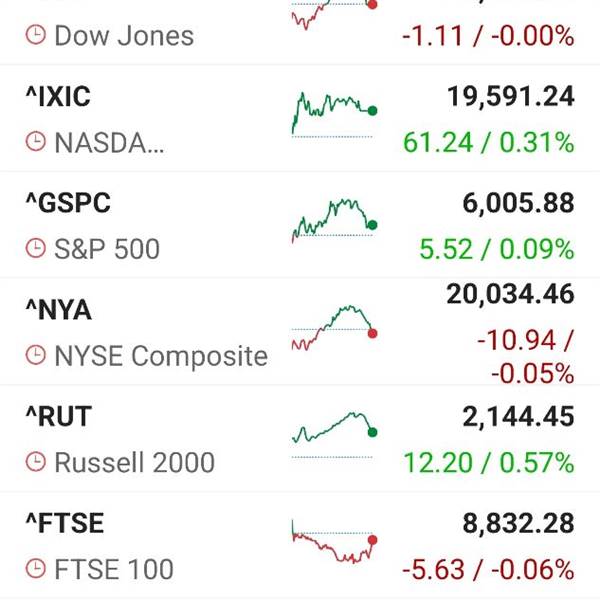Screen dimensions: 600x600
Task: Open the ^GSPC intraday sparkline chart
Action: (335, 221)
